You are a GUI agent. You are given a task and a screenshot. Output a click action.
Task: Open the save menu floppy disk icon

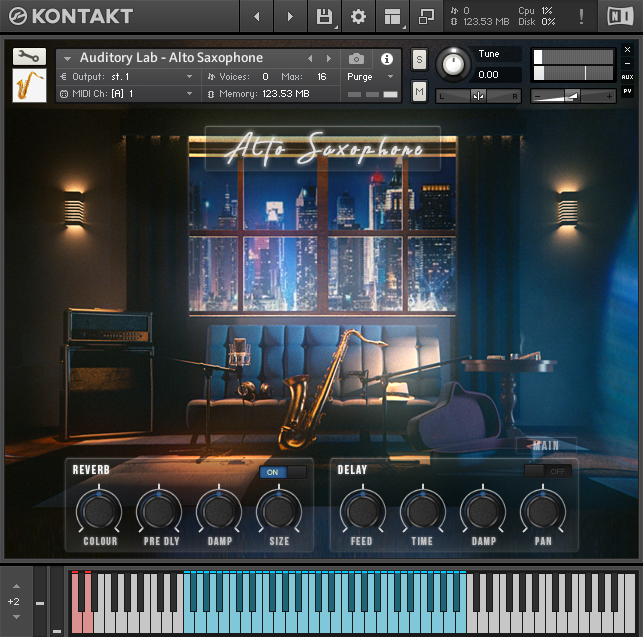point(324,17)
